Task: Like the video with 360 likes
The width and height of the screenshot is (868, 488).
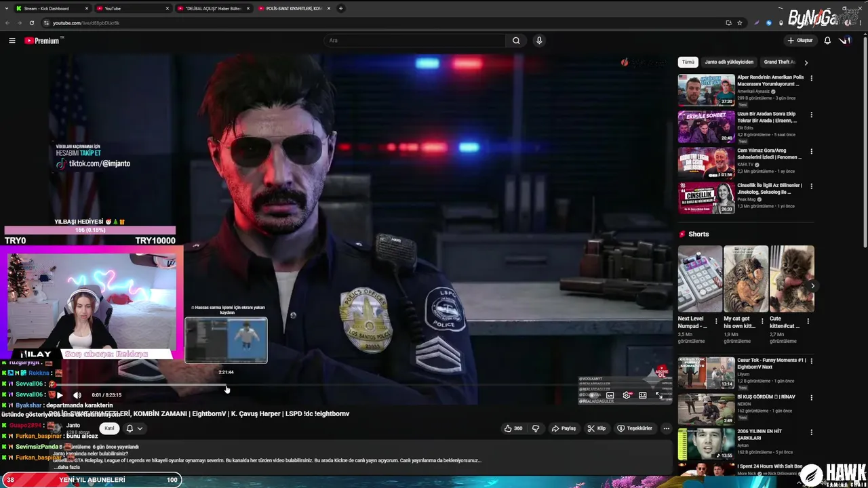Action: click(x=513, y=428)
